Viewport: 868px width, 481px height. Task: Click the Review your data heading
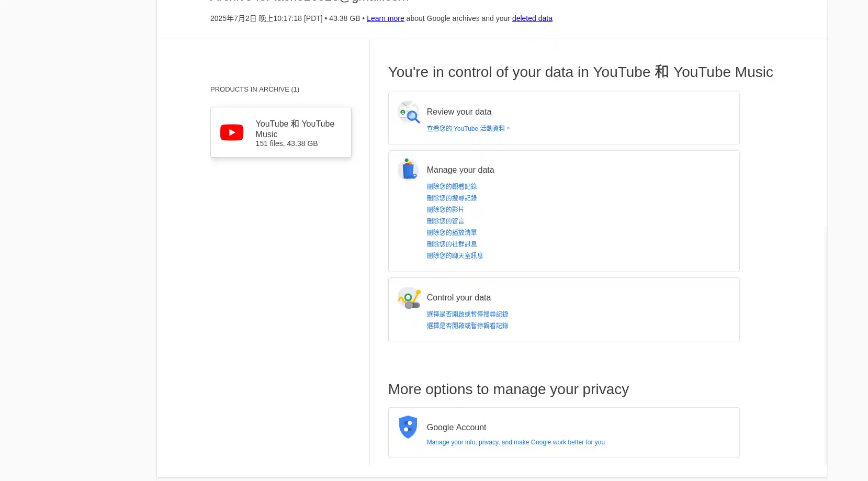click(459, 111)
